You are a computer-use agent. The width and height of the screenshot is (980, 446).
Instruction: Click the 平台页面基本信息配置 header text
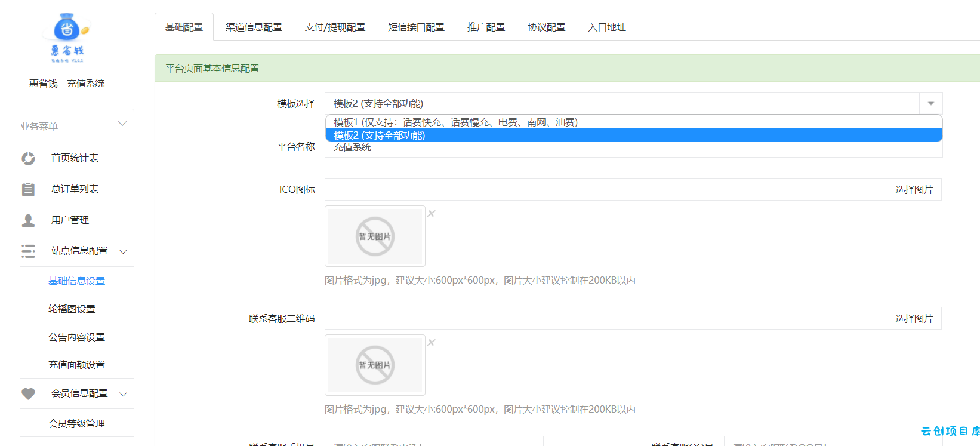click(212, 68)
